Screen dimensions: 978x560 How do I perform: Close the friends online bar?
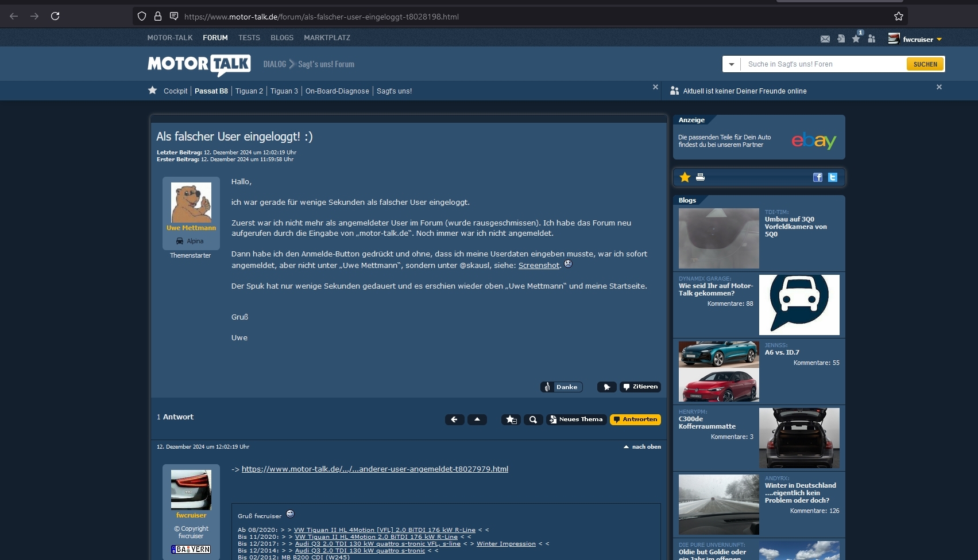[939, 87]
